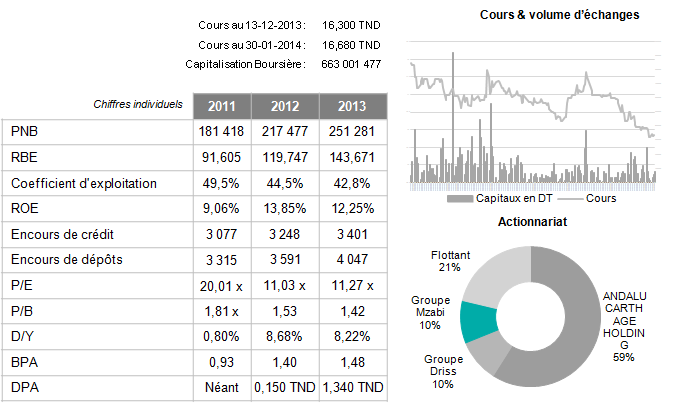
Task: Click PNB value 251 281
Action: pyautogui.click(x=352, y=131)
